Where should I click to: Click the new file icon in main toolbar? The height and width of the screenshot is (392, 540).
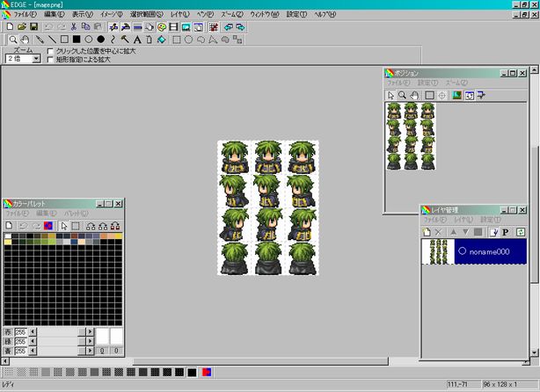(x=10, y=27)
